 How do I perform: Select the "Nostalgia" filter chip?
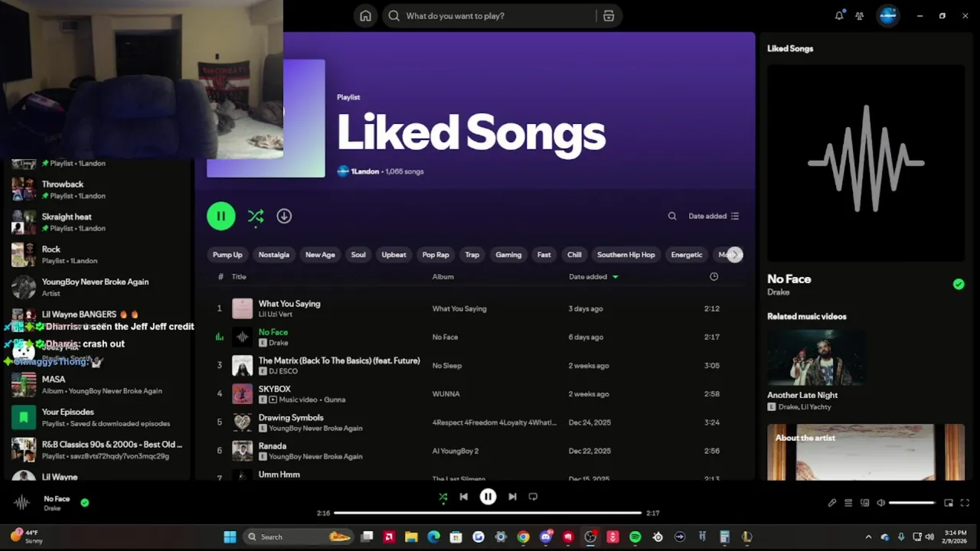coord(274,255)
